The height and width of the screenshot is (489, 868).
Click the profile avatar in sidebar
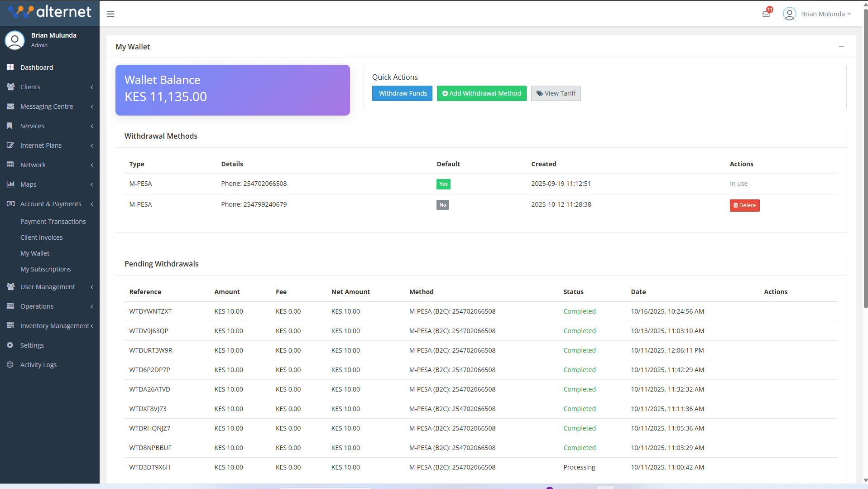[x=14, y=40]
